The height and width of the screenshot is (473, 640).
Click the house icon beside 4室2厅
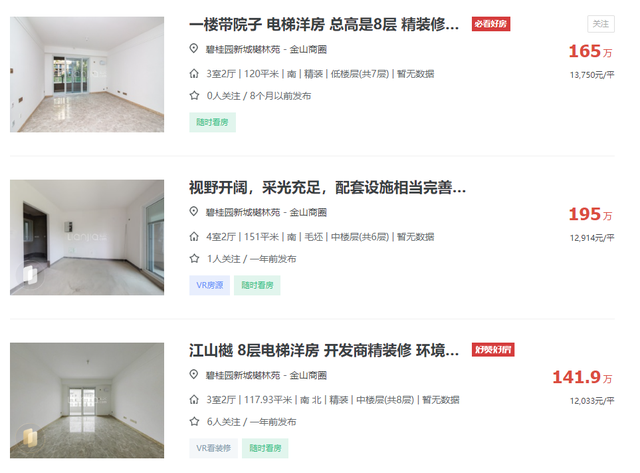[x=194, y=236]
